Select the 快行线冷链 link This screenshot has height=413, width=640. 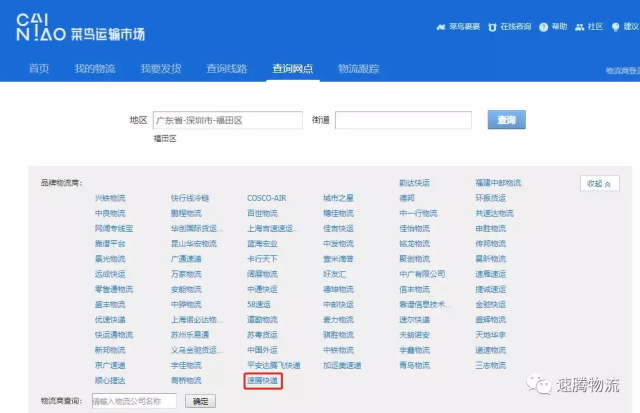(190, 198)
